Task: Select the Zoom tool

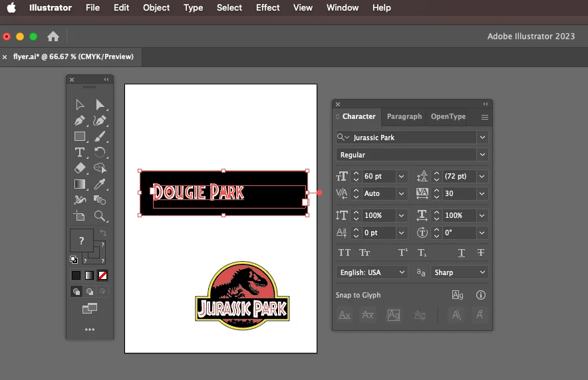Action: point(100,216)
